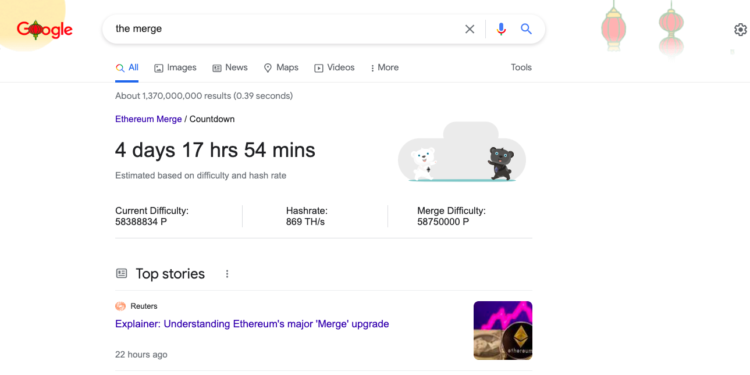The height and width of the screenshot is (375, 750).
Task: Click the Google logo
Action: (x=44, y=30)
